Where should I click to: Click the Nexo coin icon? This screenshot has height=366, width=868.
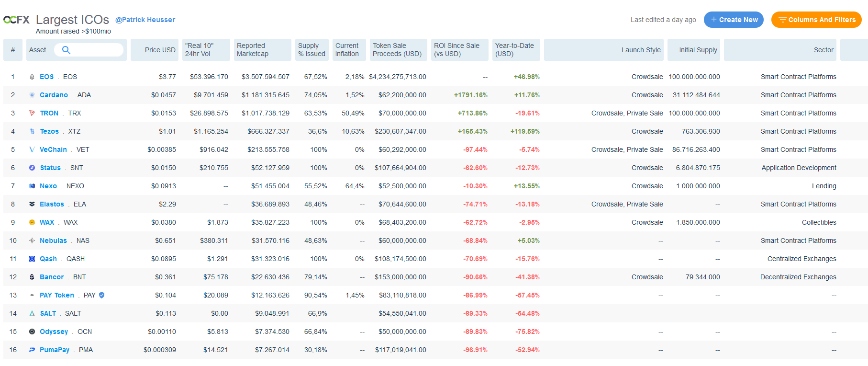[x=32, y=186]
